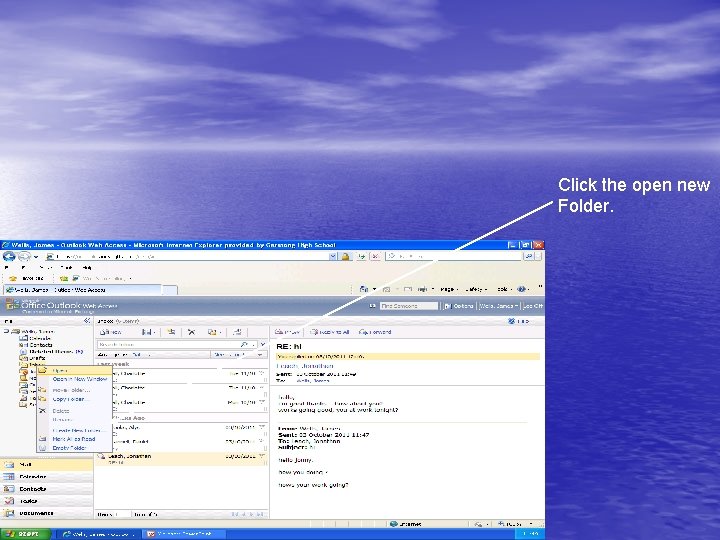Open the Help menu in the menu bar
The height and width of the screenshot is (540, 720).
tap(87, 267)
